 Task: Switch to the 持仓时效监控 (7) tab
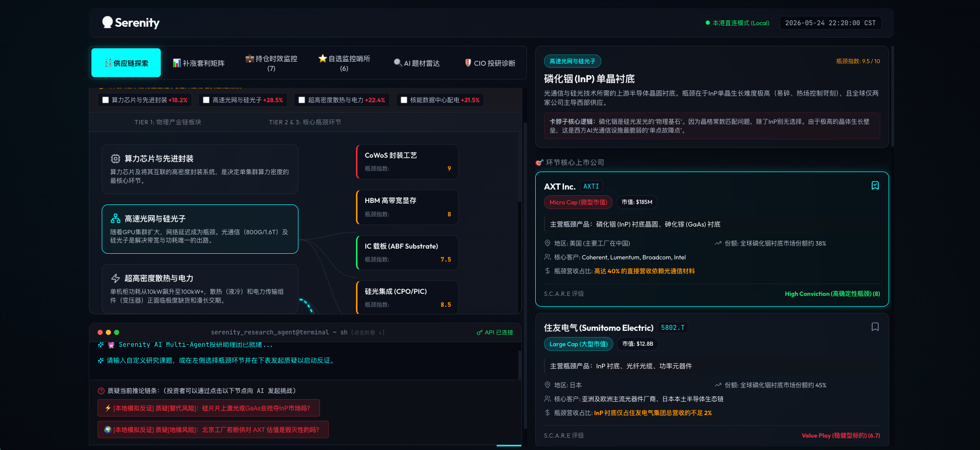click(271, 63)
